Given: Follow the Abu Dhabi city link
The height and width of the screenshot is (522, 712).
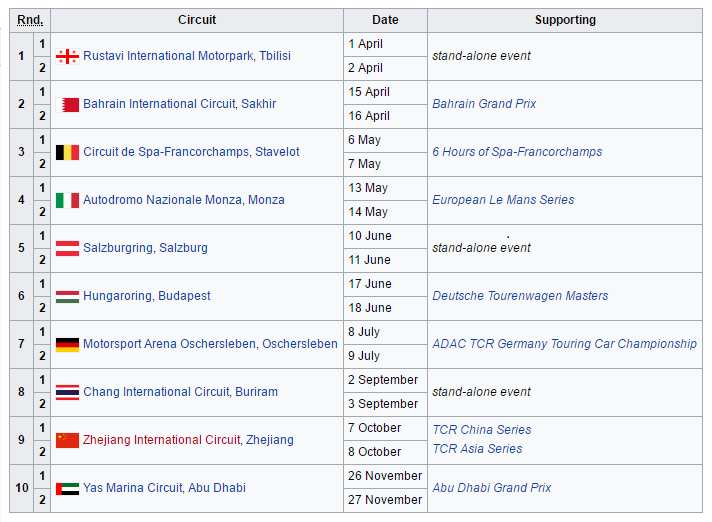Looking at the screenshot, I should (217, 488).
